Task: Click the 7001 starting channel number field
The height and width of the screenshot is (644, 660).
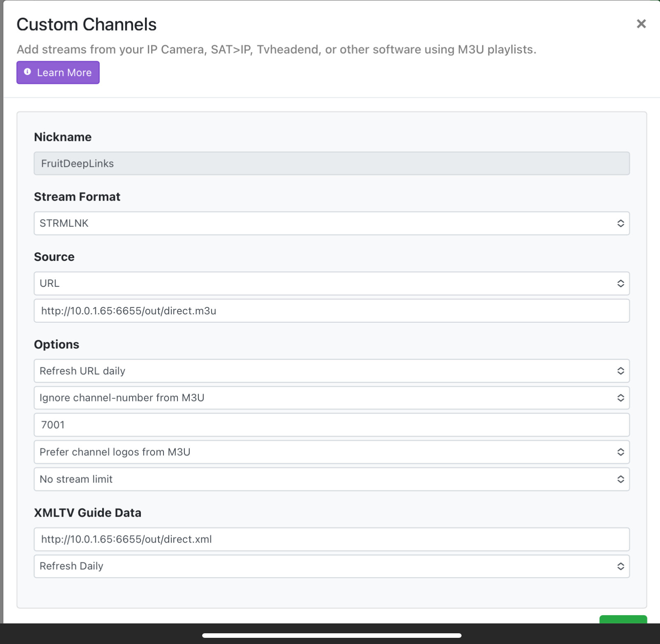Action: tap(331, 425)
